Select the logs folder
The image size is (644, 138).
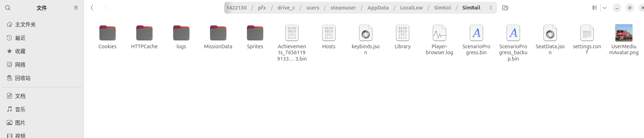pyautogui.click(x=181, y=33)
